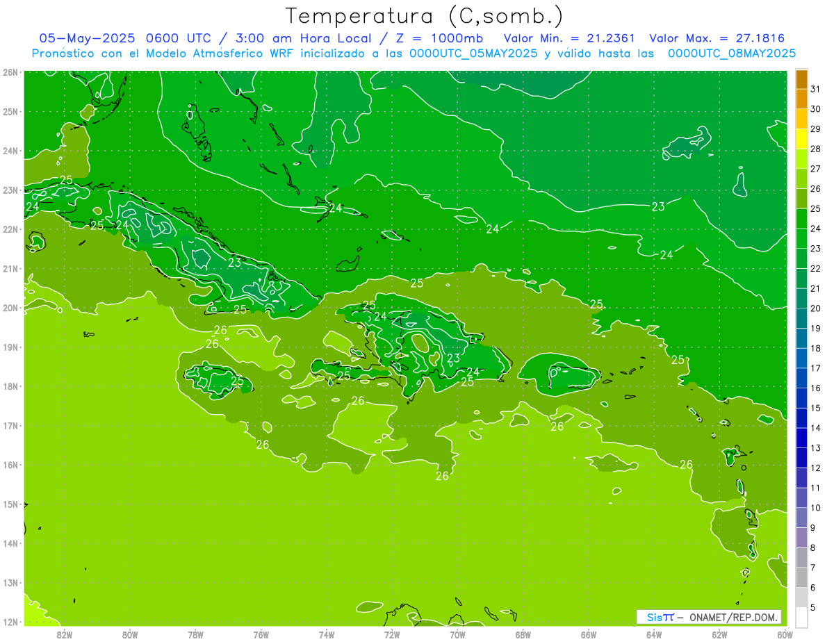The image size is (834, 644).
Task: Click the 68W longitude axis label
Action: (x=523, y=634)
